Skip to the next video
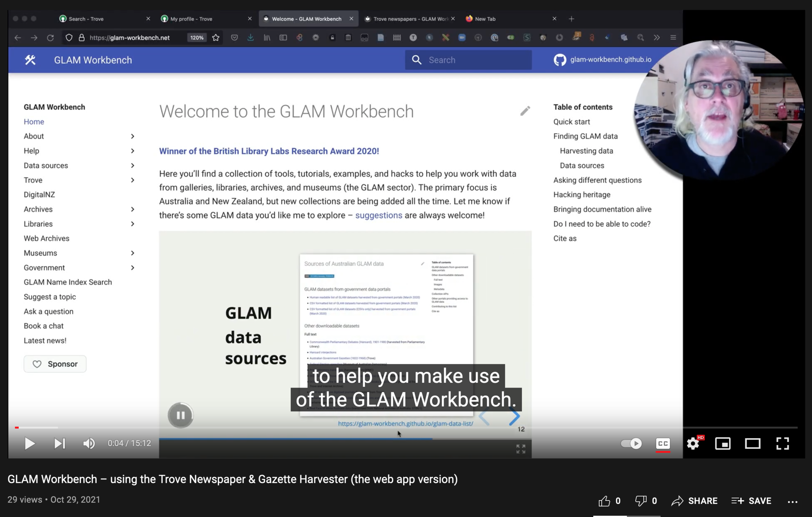 coord(59,443)
